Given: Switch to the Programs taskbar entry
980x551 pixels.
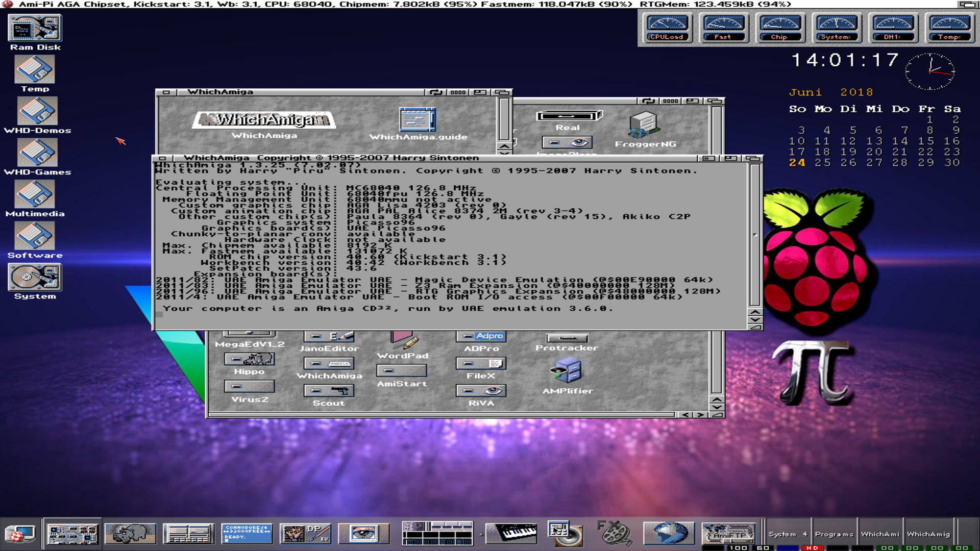Looking at the screenshot, I should pyautogui.click(x=834, y=534).
